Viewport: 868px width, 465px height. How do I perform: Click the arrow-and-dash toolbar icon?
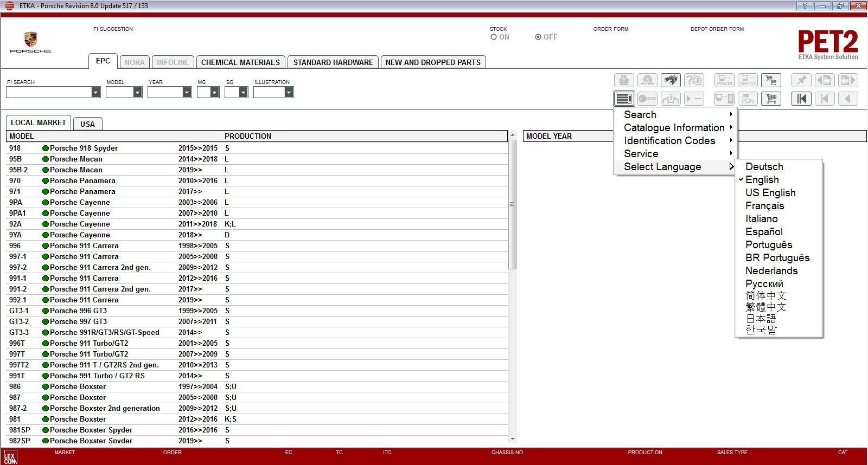pos(694,99)
